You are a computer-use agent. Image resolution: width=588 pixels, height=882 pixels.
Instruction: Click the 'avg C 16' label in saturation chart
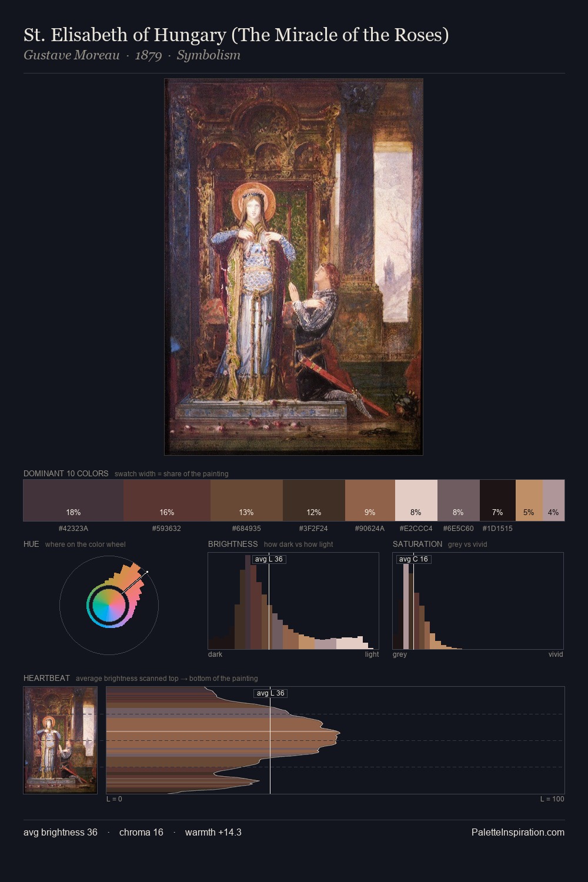click(413, 559)
